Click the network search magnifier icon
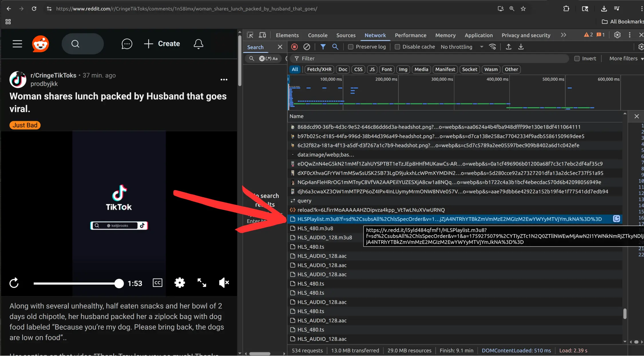Viewport: 644px width, 356px height. point(335,47)
